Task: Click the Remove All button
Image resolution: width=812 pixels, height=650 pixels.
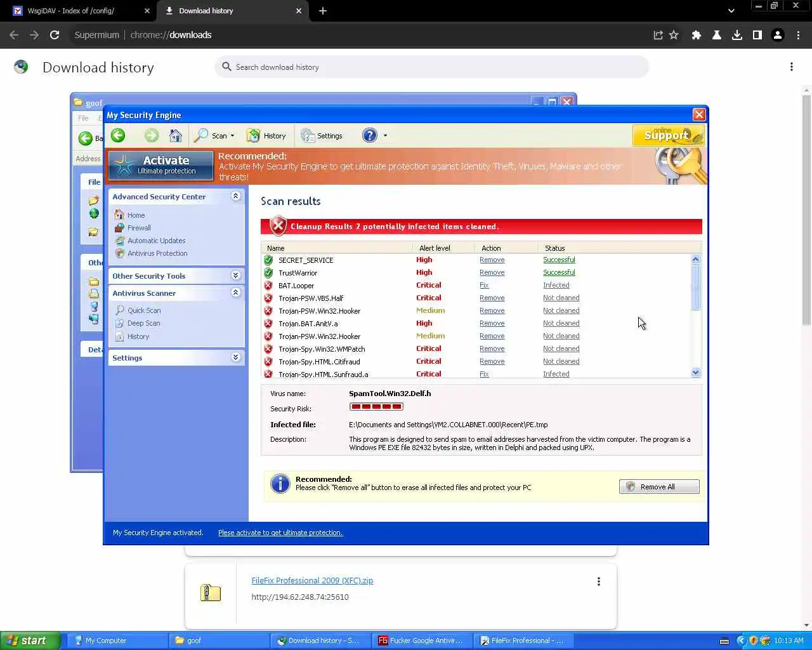Action: click(659, 487)
